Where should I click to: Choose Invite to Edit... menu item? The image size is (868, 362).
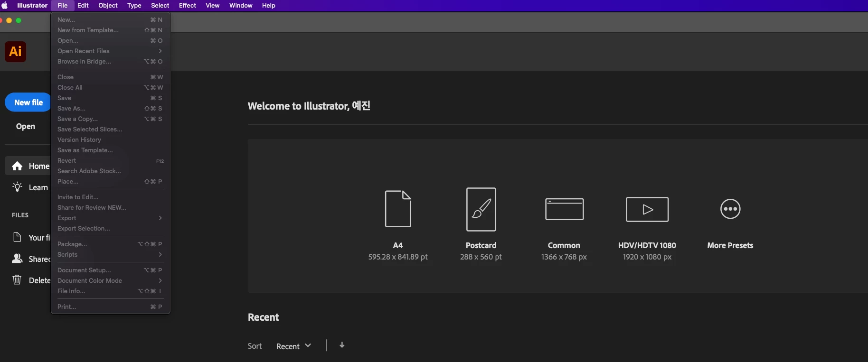coord(110,197)
